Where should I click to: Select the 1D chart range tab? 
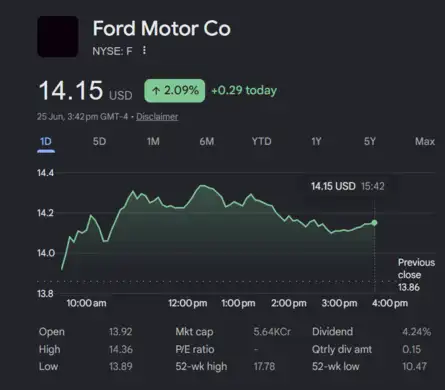[46, 142]
